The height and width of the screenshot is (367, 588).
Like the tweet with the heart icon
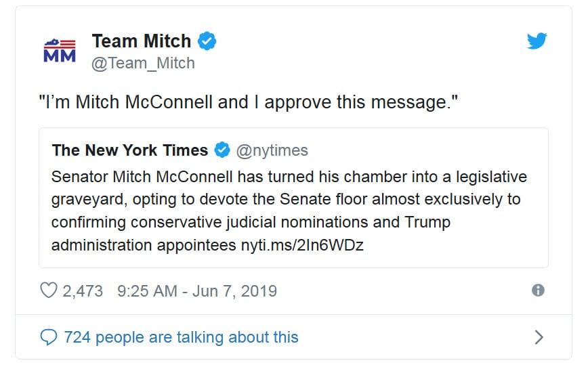[49, 290]
